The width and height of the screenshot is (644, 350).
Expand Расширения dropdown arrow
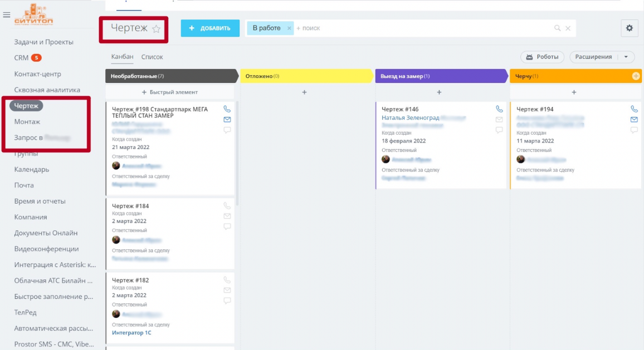[x=626, y=57]
